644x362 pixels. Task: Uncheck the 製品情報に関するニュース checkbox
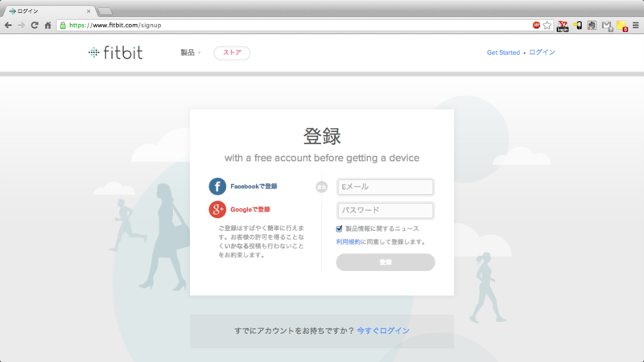339,228
